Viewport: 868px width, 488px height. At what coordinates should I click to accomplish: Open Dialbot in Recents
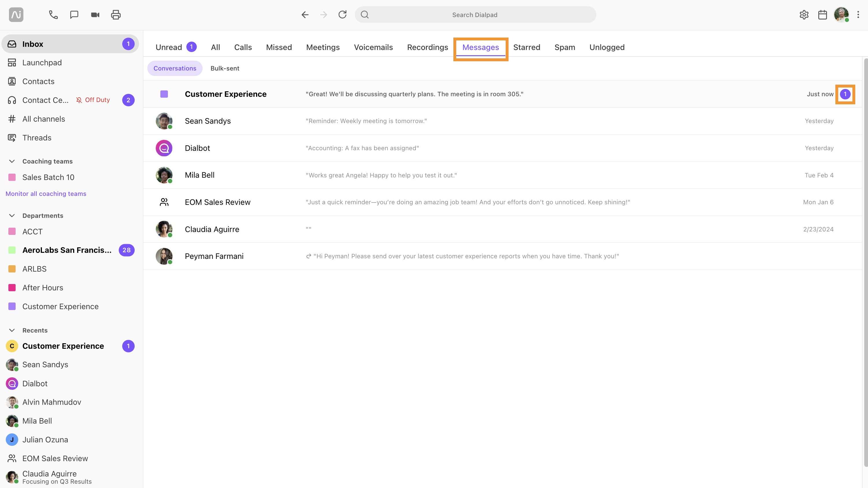click(70, 383)
